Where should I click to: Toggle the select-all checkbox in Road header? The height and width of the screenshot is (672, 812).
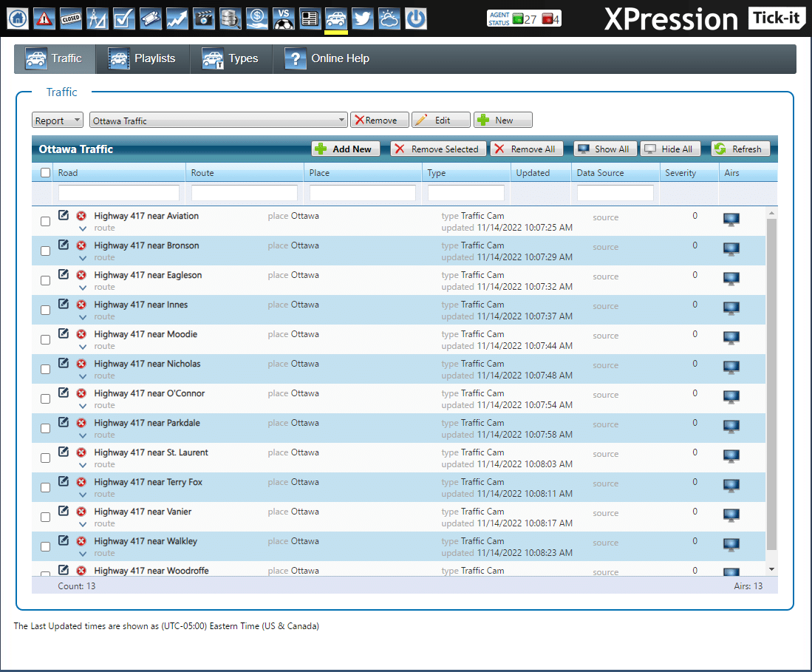click(46, 172)
